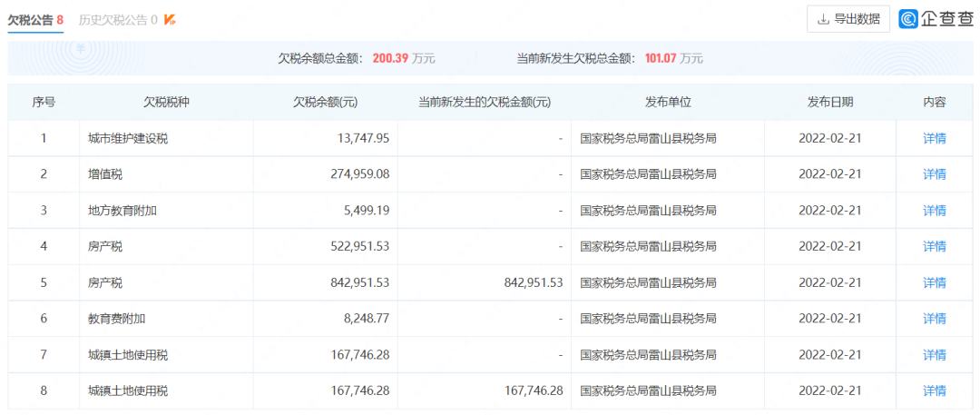
Task: View 详情 for 教育费附加 row
Action: [x=935, y=319]
